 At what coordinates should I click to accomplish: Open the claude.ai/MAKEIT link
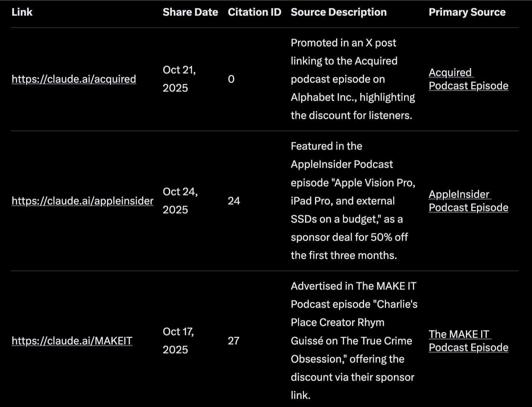pyautogui.click(x=72, y=341)
